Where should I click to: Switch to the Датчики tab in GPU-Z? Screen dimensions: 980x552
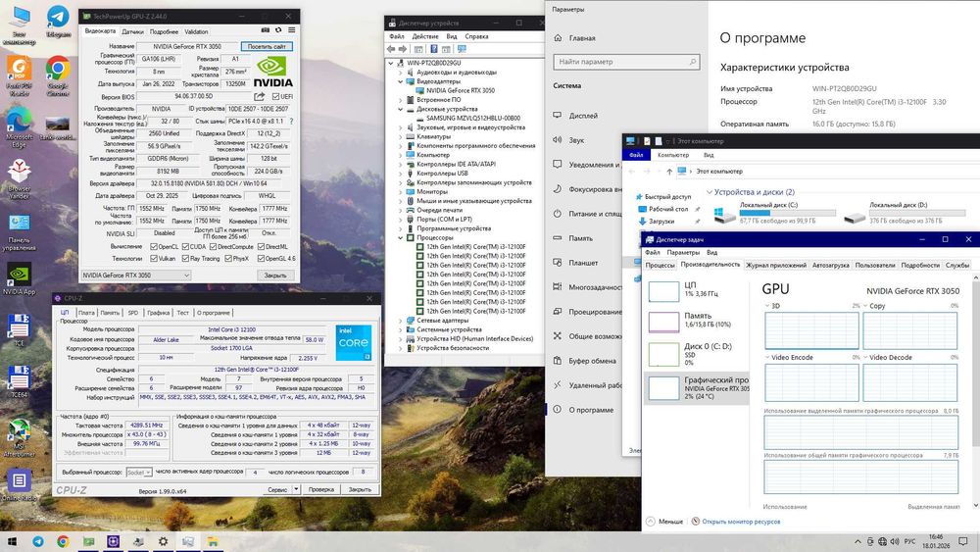coord(132,31)
